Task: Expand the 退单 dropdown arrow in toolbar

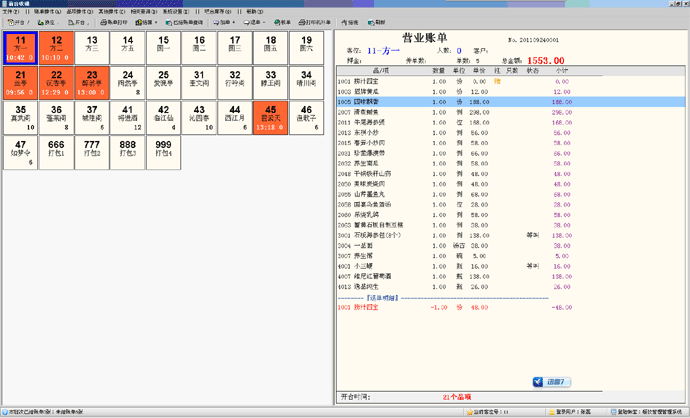Action: click(263, 21)
